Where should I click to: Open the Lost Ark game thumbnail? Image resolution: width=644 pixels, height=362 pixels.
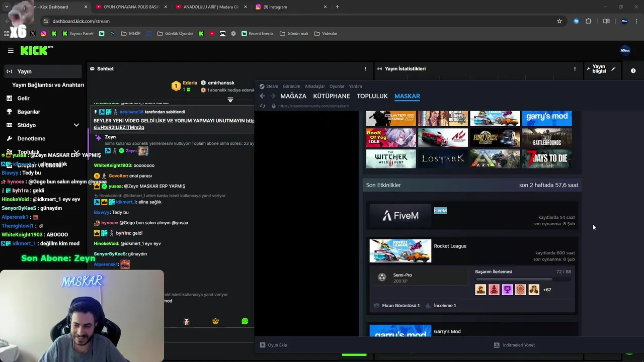tap(443, 159)
